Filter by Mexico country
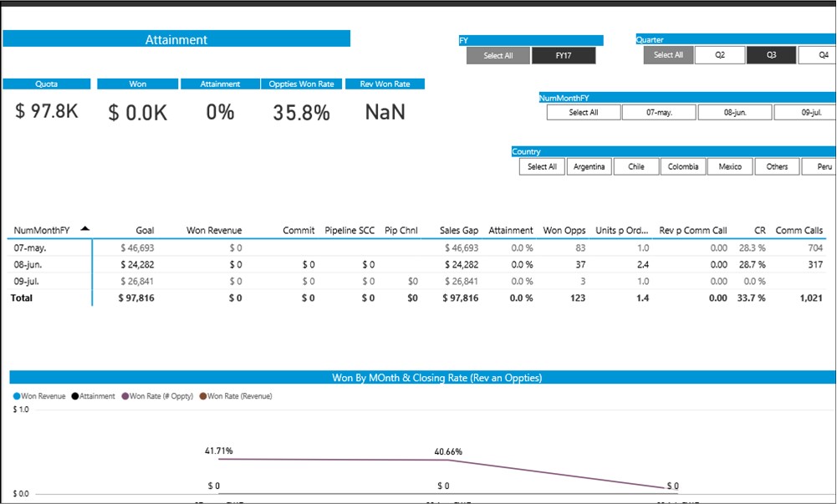 click(x=730, y=166)
